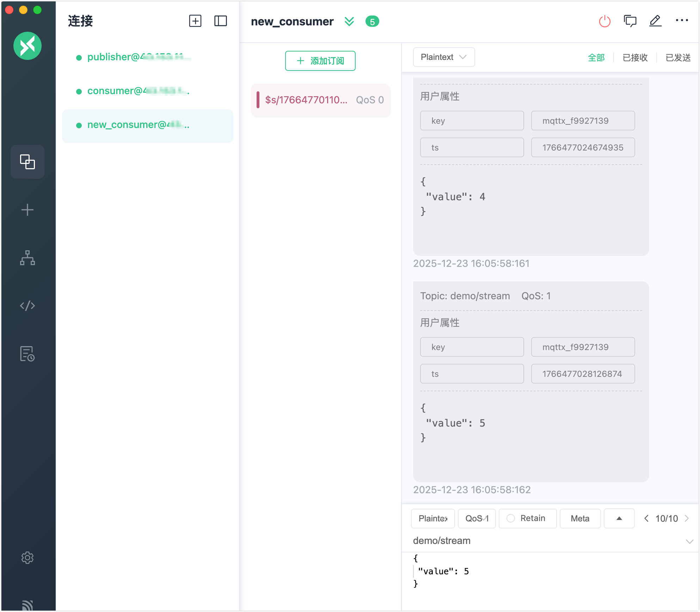
Task: Toggle the Retain radio option
Action: [x=511, y=518]
